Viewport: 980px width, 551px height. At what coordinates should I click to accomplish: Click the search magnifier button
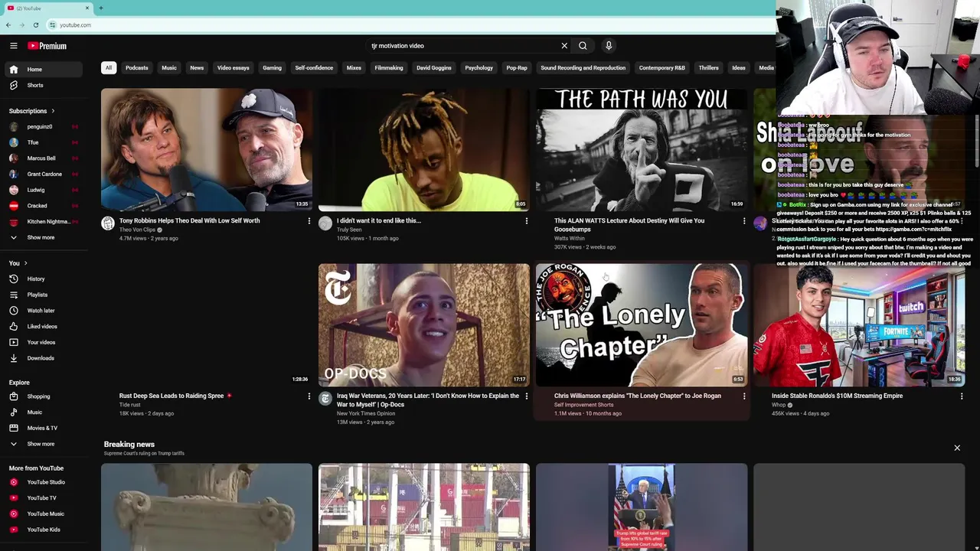[583, 46]
